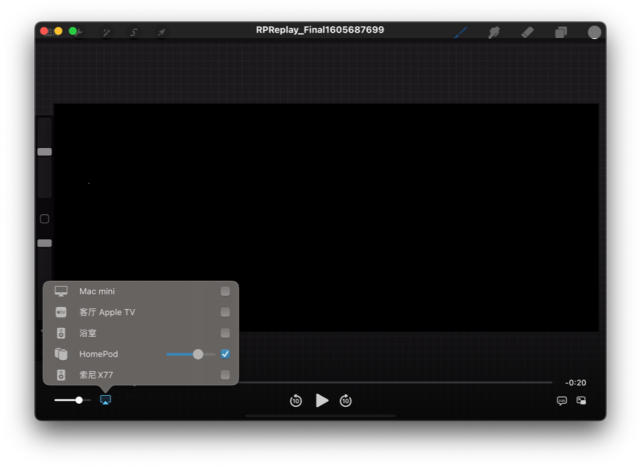This screenshot has width=641, height=466.
Task: Select HomePod in AirPlay device list
Action: 141,354
